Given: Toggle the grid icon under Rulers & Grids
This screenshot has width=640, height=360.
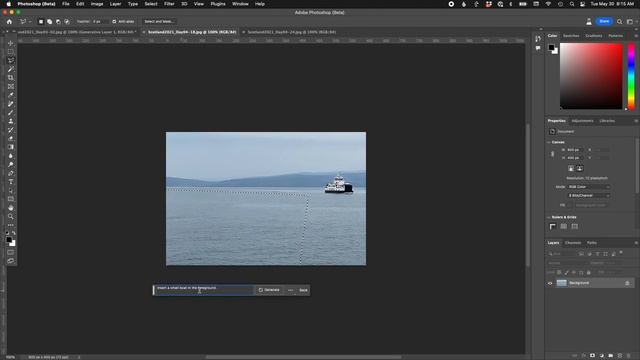Looking at the screenshot, I should (564, 227).
